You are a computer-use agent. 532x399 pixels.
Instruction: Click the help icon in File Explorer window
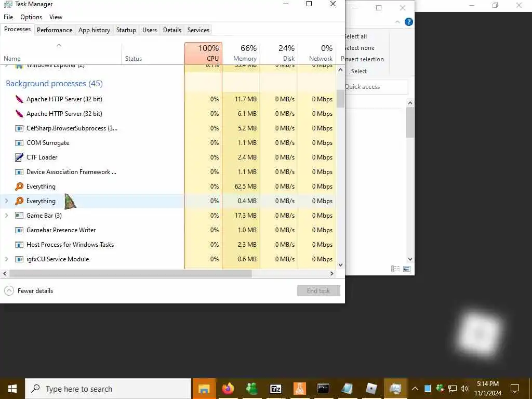pyautogui.click(x=409, y=22)
